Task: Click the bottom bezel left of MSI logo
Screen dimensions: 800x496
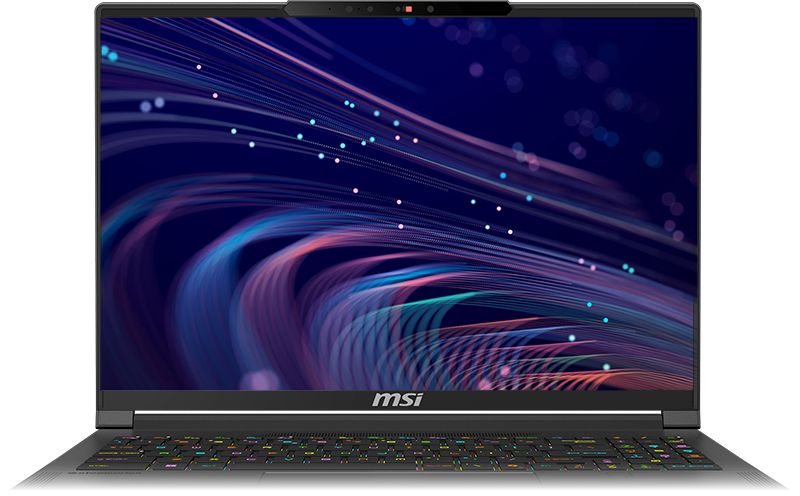Action: 230,400
